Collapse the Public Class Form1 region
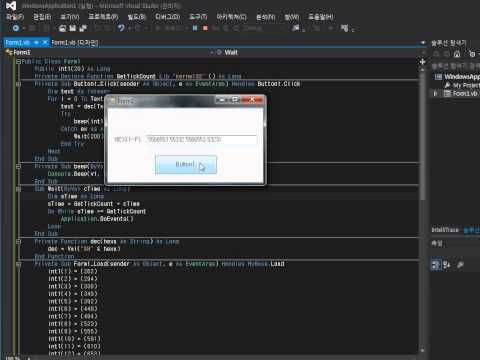Image resolution: width=480 pixels, height=360 pixels. point(18,61)
